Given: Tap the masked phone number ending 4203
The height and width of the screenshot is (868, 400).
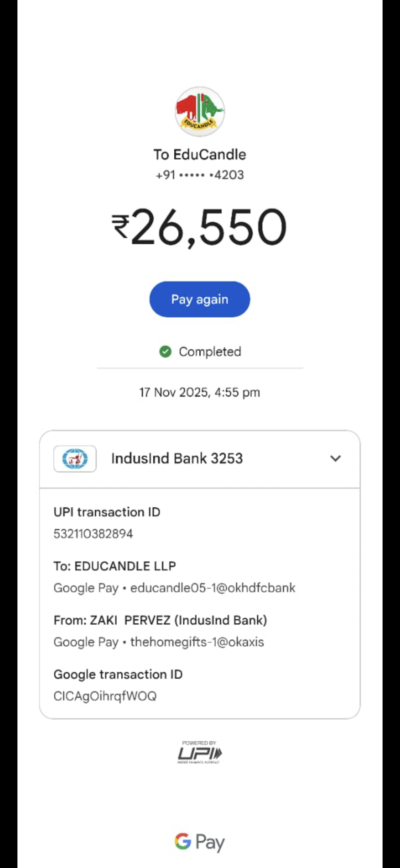Looking at the screenshot, I should coord(200,175).
